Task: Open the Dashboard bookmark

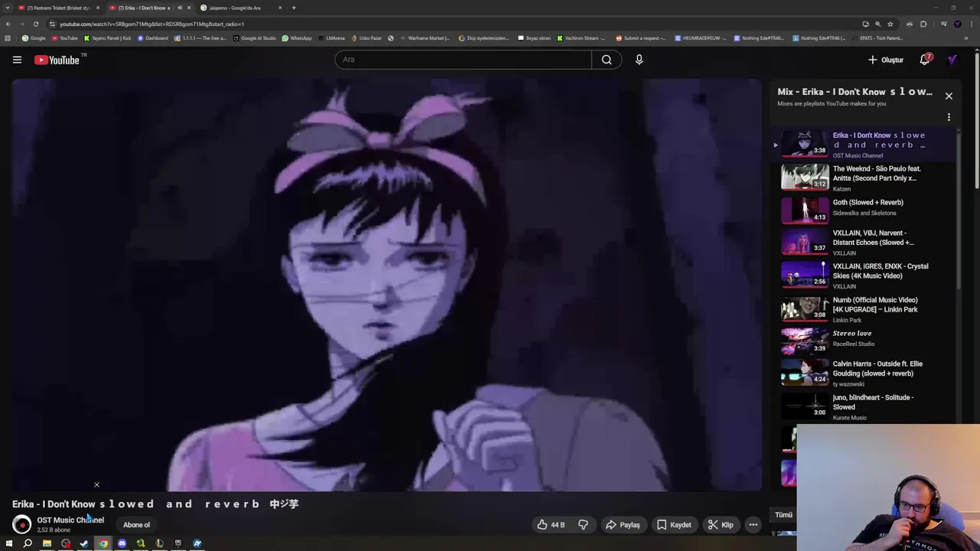Action: coord(152,38)
